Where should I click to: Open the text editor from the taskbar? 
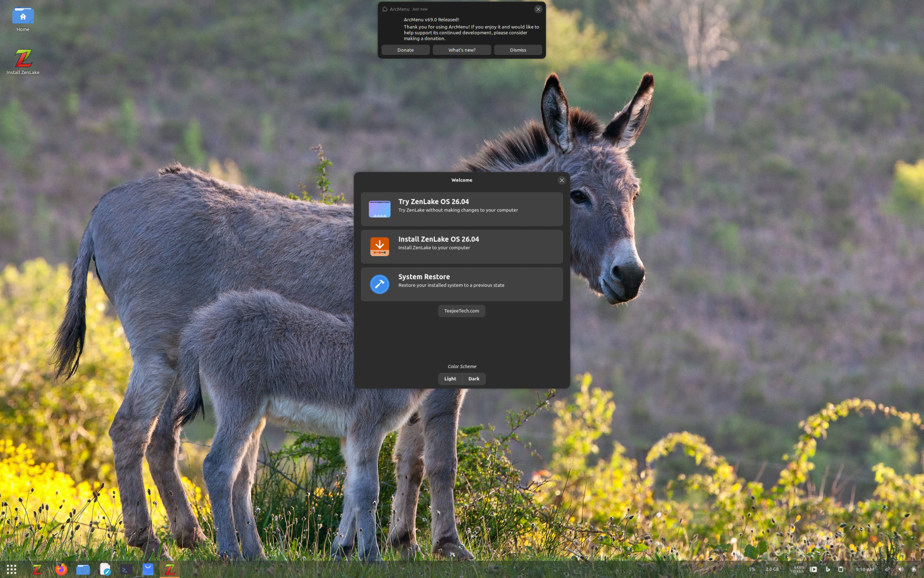(x=105, y=569)
